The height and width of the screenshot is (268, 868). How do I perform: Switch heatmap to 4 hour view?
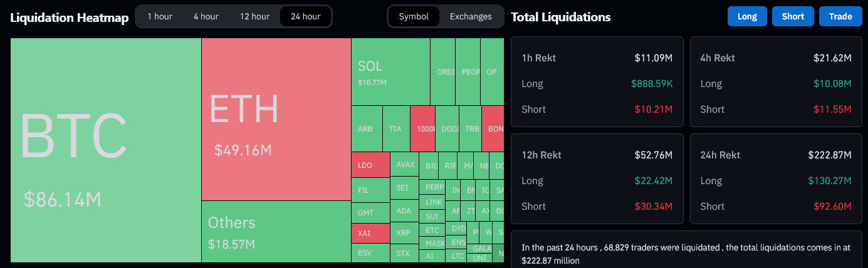pyautogui.click(x=206, y=17)
